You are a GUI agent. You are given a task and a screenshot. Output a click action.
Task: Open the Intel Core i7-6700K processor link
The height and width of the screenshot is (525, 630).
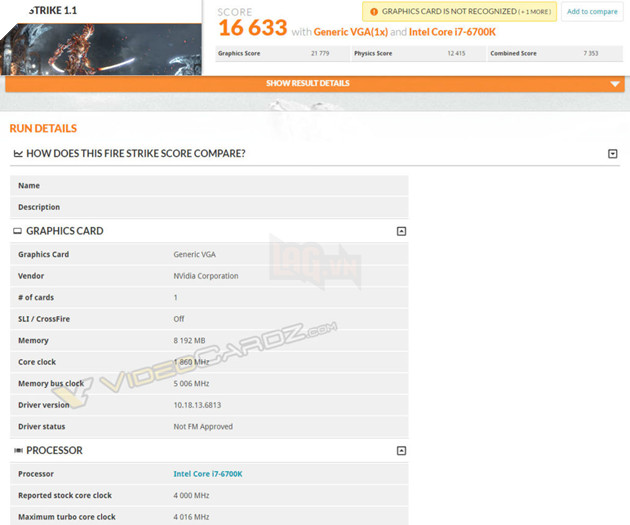[208, 474]
